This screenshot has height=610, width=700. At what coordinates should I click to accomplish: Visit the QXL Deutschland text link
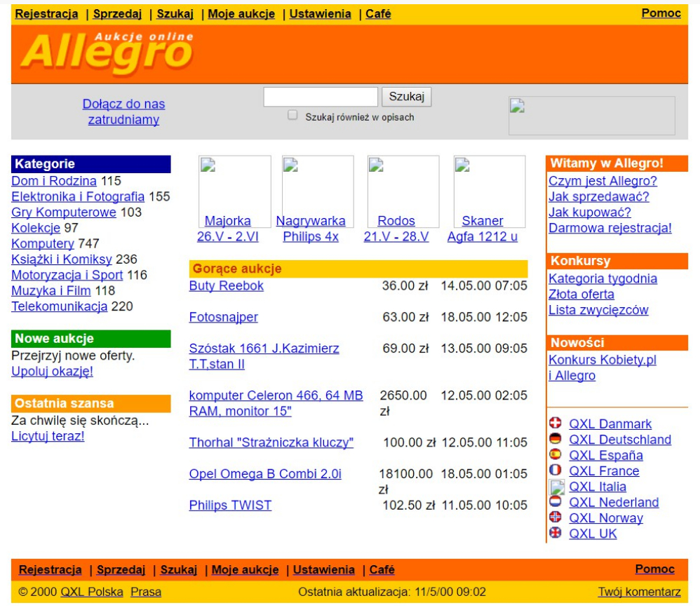click(620, 440)
